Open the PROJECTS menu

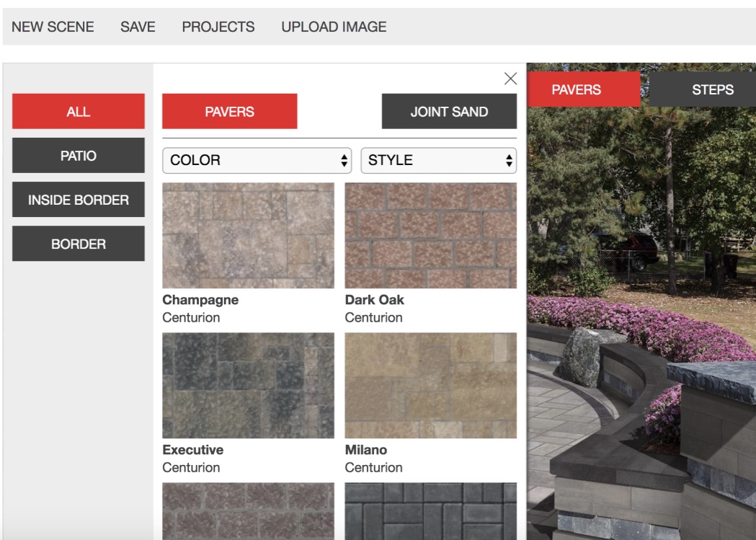coord(218,27)
